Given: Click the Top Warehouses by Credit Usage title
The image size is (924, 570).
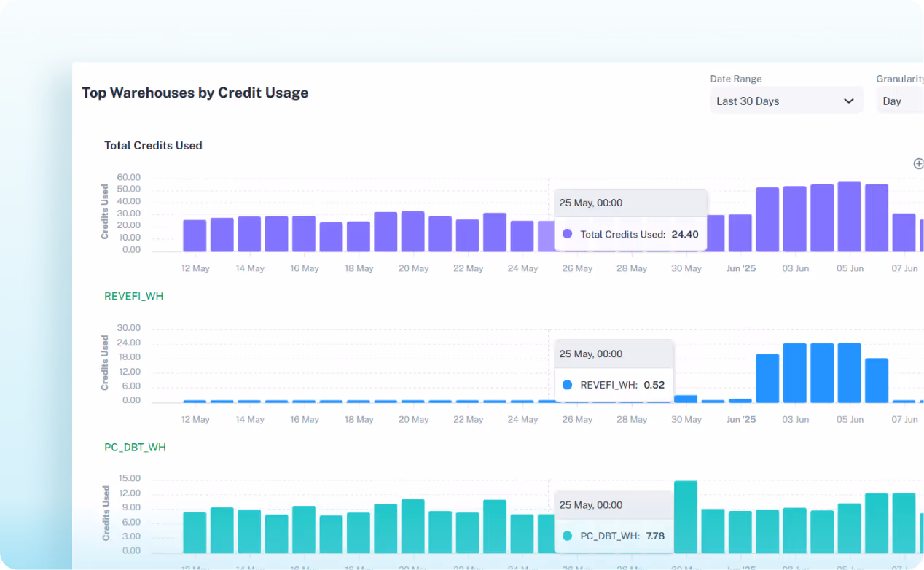Looking at the screenshot, I should point(195,93).
